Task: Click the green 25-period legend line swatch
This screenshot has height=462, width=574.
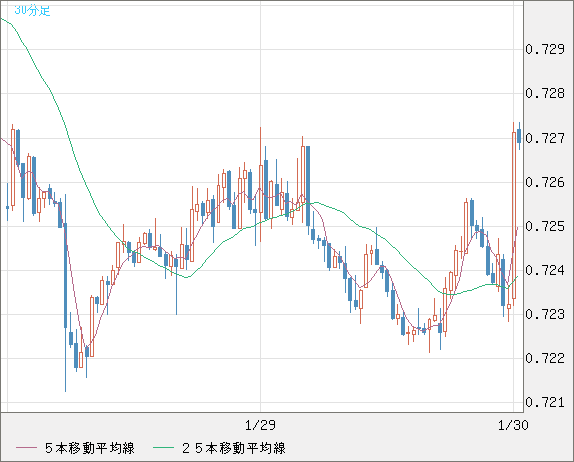Action: pyautogui.click(x=163, y=448)
